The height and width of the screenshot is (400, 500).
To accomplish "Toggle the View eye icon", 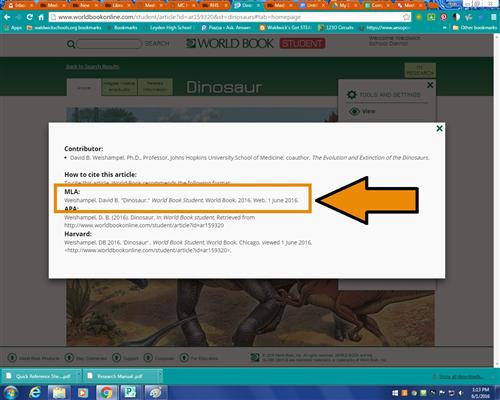I will [x=354, y=111].
